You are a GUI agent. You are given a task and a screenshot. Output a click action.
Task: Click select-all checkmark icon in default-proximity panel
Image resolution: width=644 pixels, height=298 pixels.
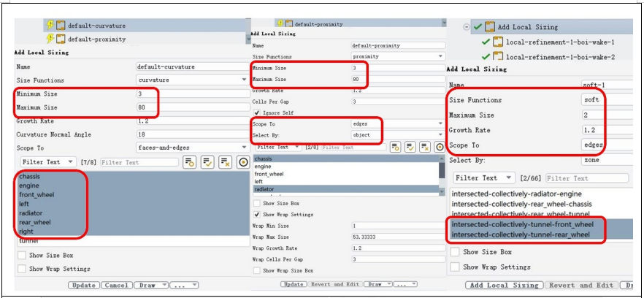410,147
